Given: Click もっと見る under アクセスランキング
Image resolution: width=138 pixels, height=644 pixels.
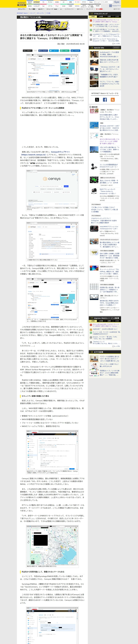Looking at the screenshot, I should coord(116,43).
